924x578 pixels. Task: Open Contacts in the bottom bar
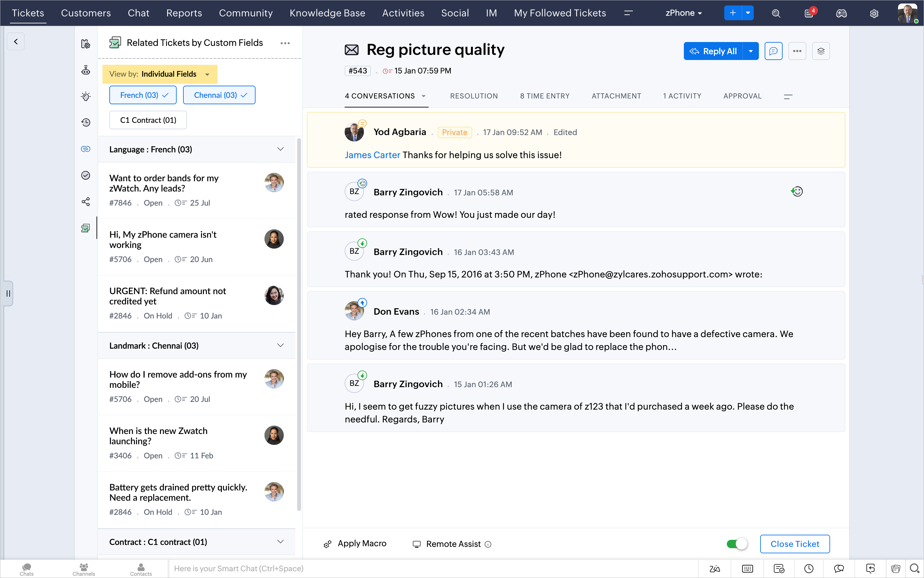pos(141,570)
